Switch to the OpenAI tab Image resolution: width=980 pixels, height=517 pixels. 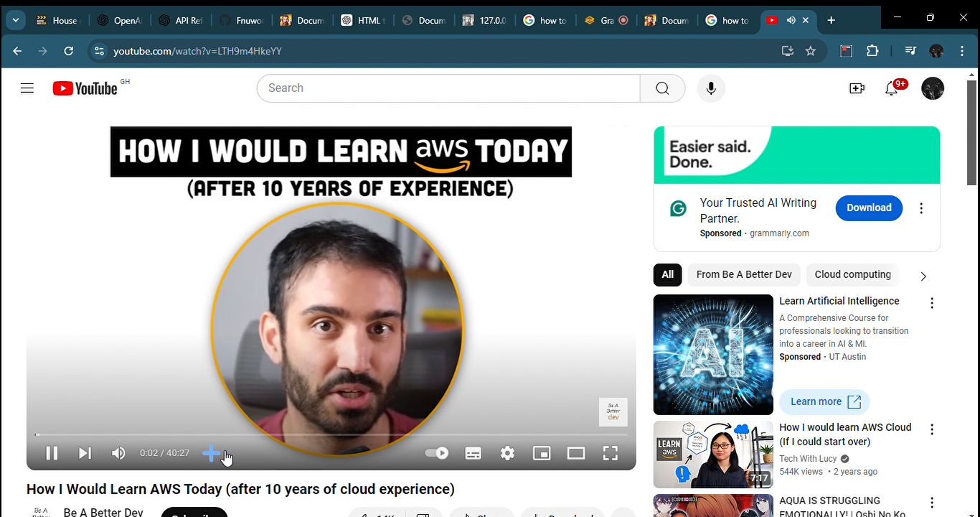pyautogui.click(x=119, y=20)
